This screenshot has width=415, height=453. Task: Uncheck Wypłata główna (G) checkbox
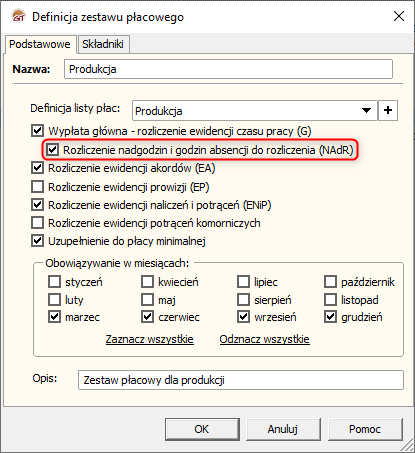[37, 131]
